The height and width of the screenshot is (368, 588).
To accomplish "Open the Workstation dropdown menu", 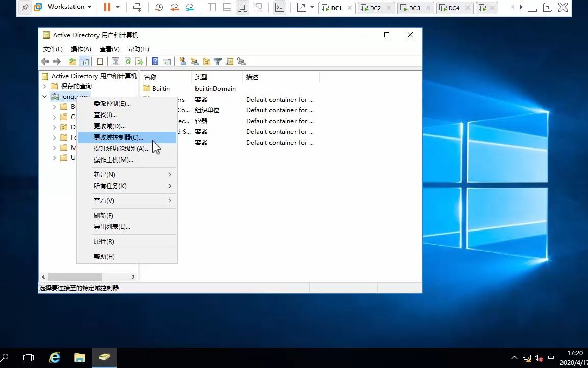I will [x=70, y=7].
